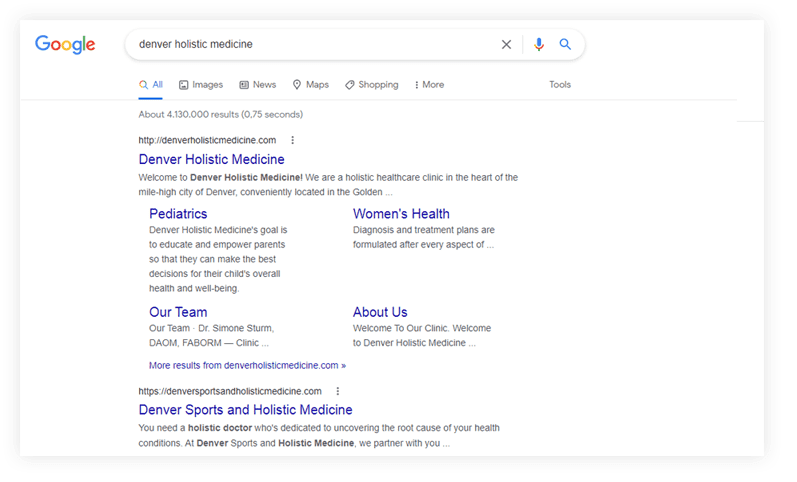Switch to the News tab
This screenshot has width=797, height=482.
258,85
